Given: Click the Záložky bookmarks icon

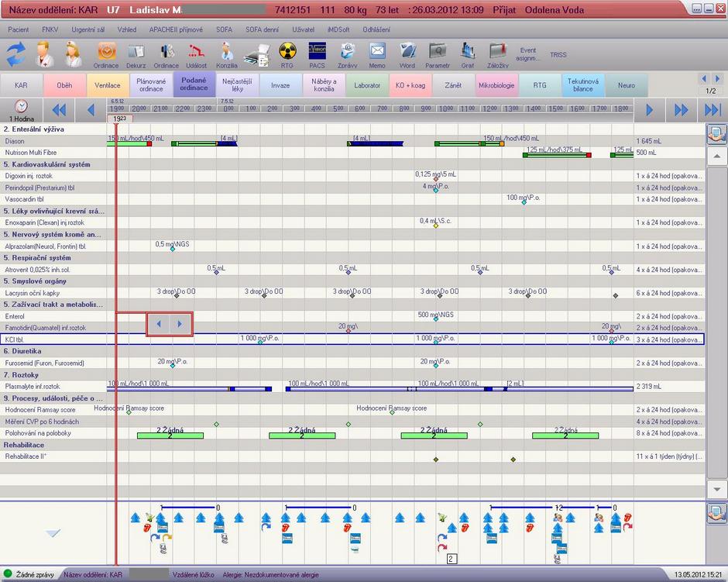Looking at the screenshot, I should 498,53.
